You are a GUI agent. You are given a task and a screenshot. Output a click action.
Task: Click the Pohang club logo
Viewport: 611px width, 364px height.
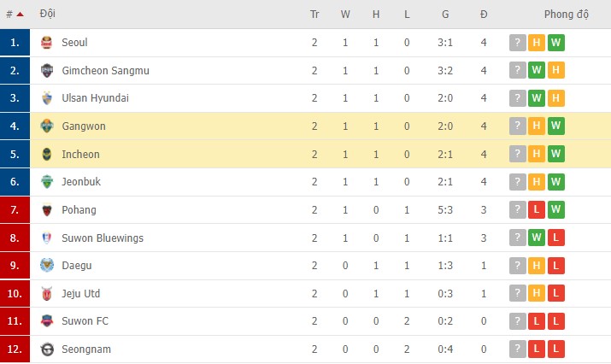pos(47,210)
